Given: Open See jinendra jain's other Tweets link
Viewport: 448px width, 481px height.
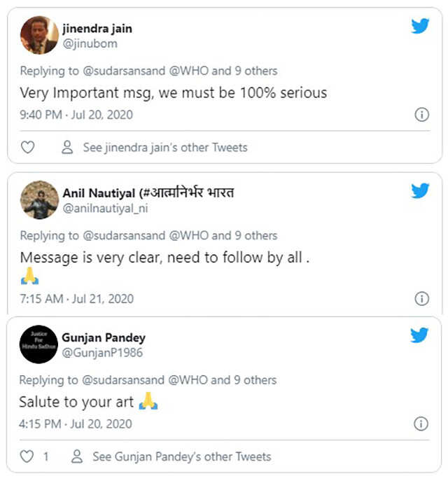Looking at the screenshot, I should pos(165,148).
